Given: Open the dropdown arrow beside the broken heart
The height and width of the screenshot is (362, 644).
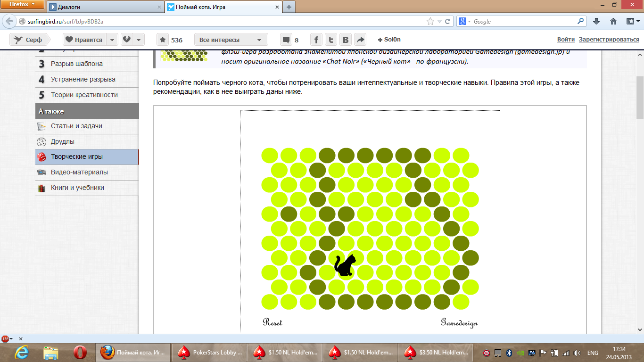Looking at the screenshot, I should point(139,40).
